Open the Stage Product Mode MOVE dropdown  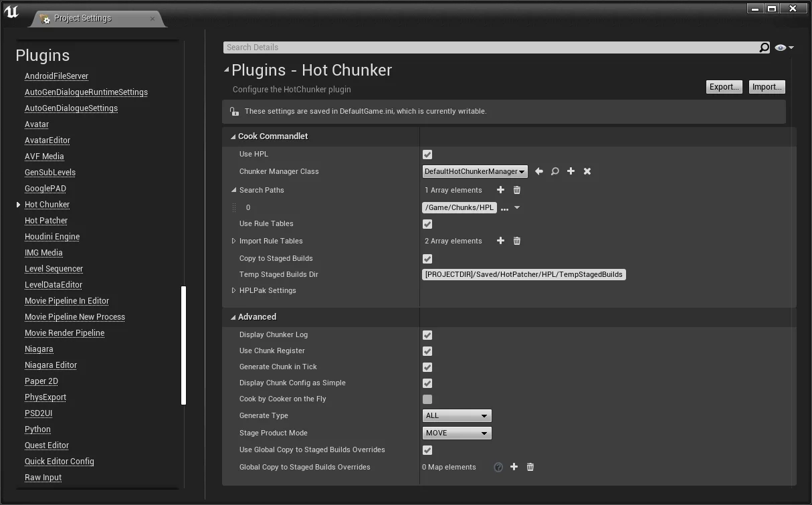pos(457,433)
